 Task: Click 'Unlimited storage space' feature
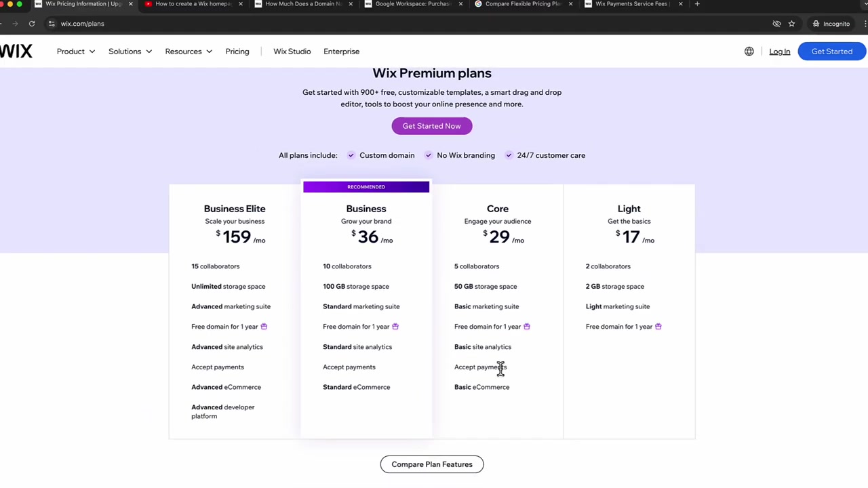[228, 287]
